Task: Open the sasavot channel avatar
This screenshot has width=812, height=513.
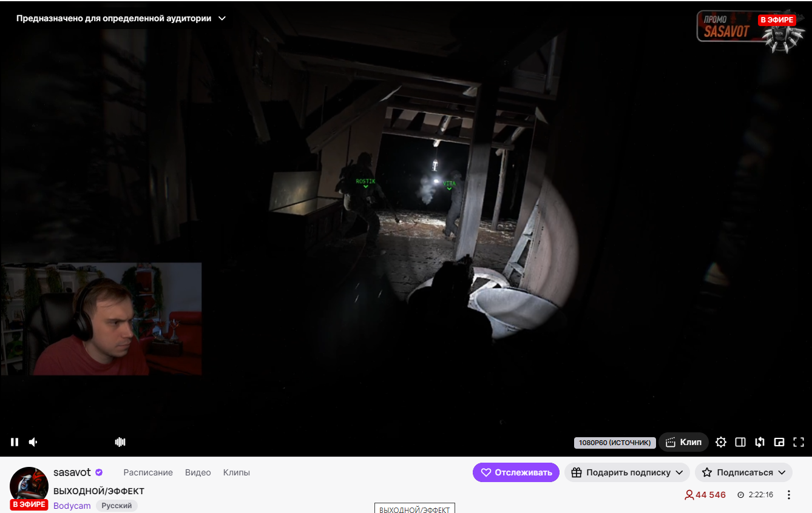Action: click(29, 486)
